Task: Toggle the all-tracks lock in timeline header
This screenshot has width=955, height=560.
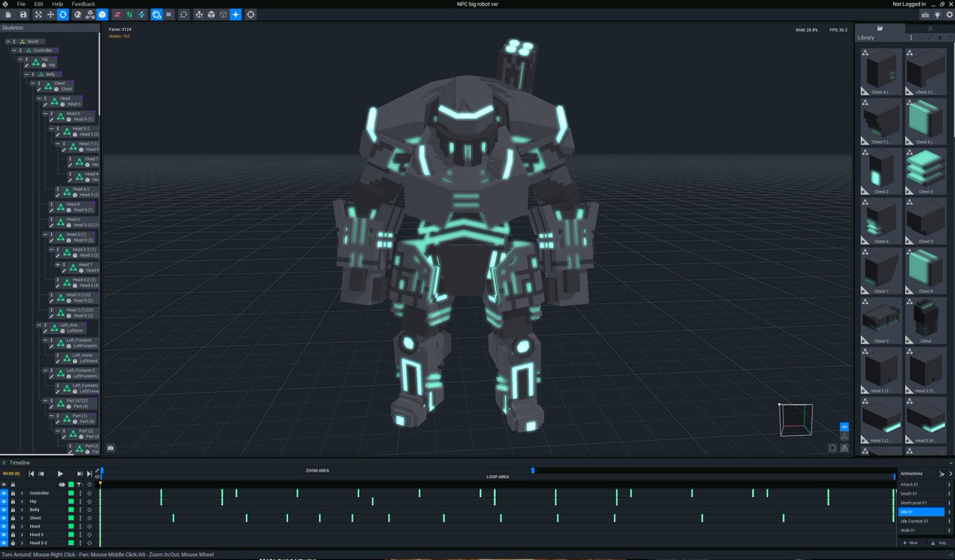Action: coord(13,484)
